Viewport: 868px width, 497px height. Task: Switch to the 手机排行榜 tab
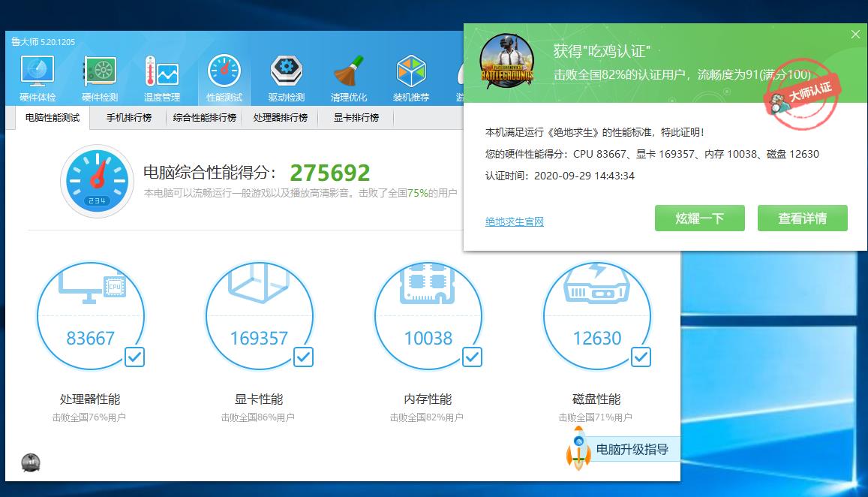pyautogui.click(x=128, y=117)
